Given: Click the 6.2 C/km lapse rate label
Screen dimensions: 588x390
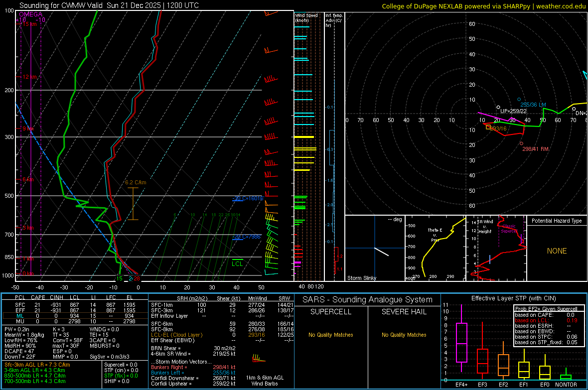Looking at the screenshot, I should tap(136, 183).
